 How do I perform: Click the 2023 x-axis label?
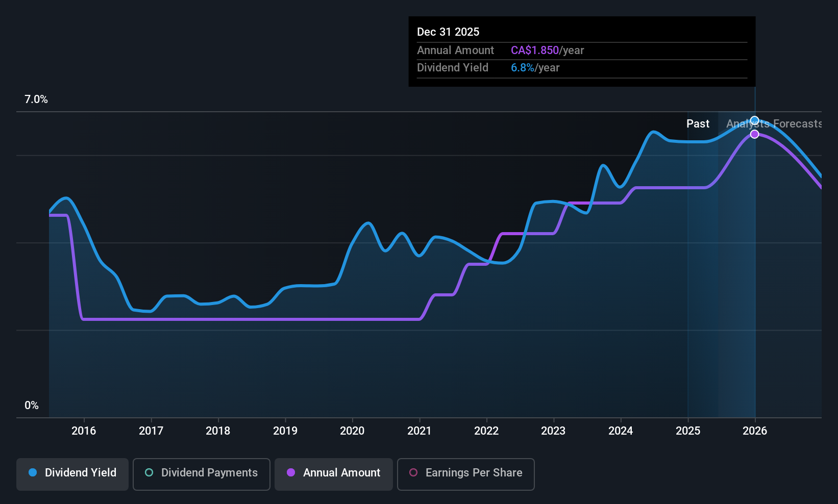[553, 431]
